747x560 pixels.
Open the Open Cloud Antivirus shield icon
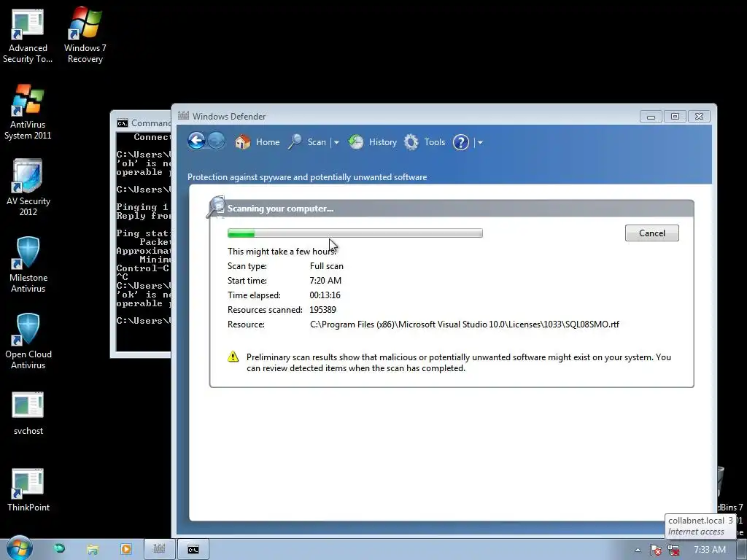[28, 341]
